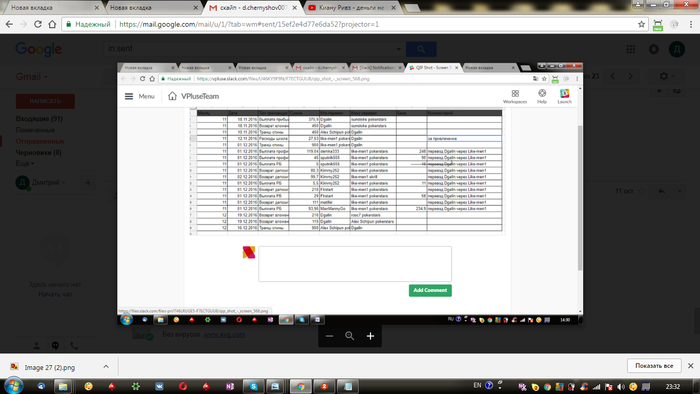Open Помеченные folder

[35, 130]
